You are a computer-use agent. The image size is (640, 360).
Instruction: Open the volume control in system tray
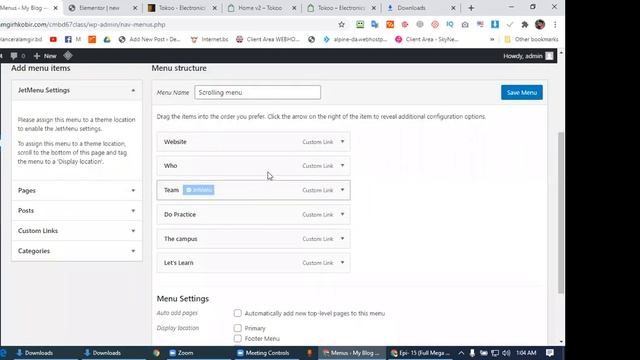[x=506, y=353]
